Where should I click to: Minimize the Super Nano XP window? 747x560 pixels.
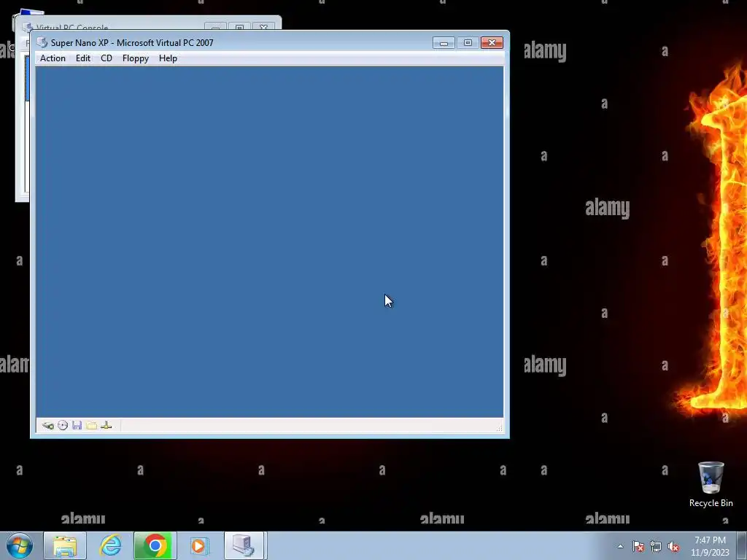tap(444, 43)
